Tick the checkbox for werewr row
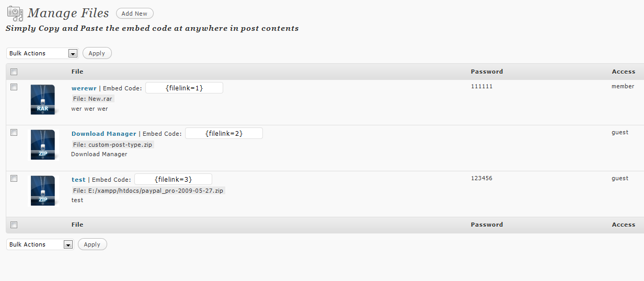The height and width of the screenshot is (281, 644). pos(14,87)
